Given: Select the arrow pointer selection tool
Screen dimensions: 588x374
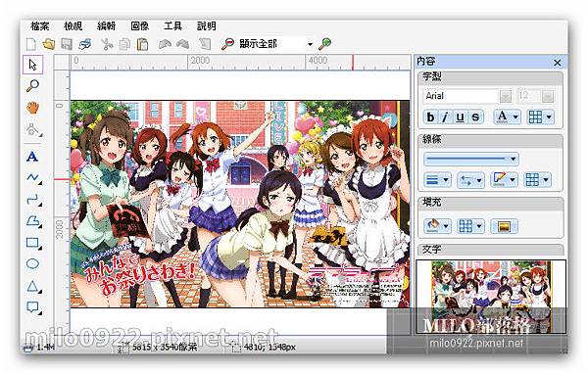Looking at the screenshot, I should tap(33, 65).
